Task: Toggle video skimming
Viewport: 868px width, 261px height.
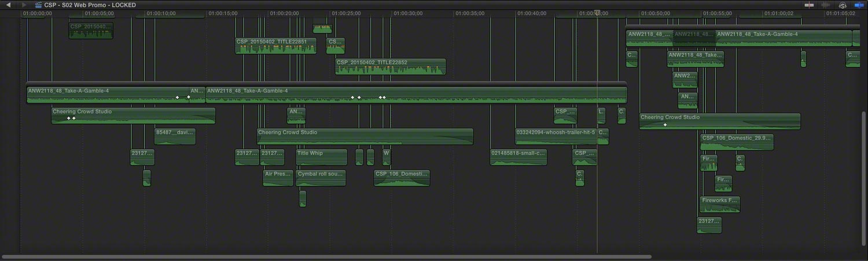Action: [809, 5]
